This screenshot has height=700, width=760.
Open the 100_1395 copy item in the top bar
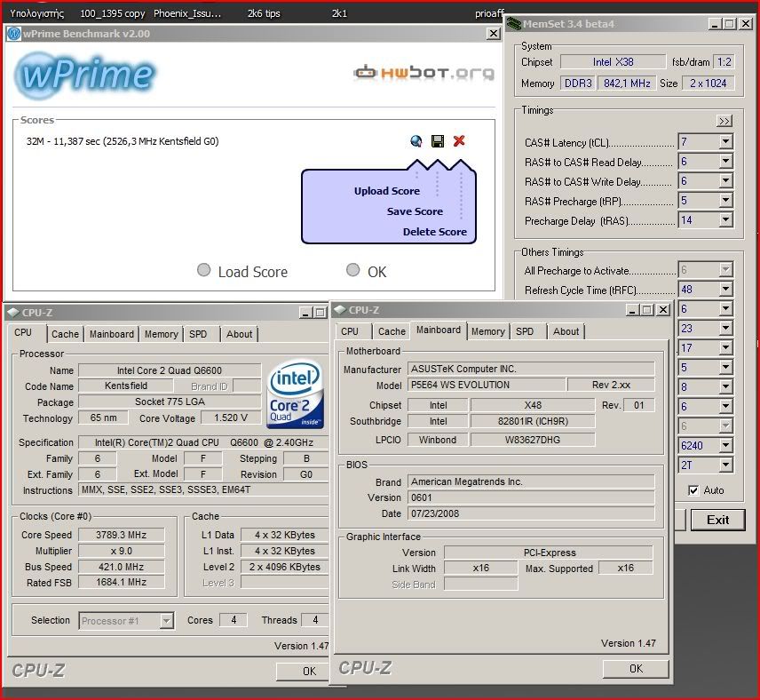113,13
